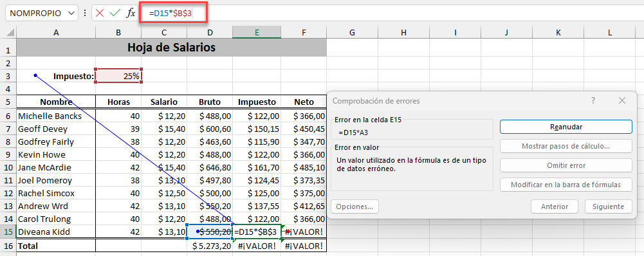This screenshot has width=644, height=256.
Task: Select the Jane McArdie cell
Action: [x=56, y=168]
